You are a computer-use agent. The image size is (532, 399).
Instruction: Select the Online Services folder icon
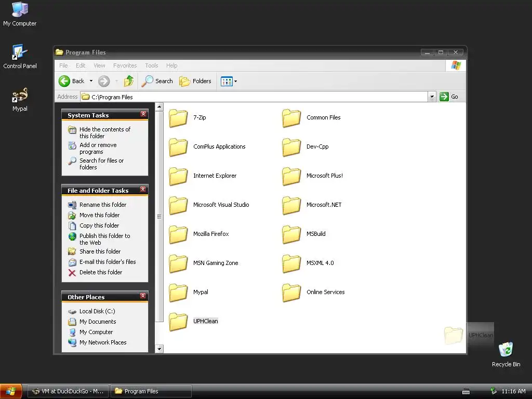click(x=291, y=293)
